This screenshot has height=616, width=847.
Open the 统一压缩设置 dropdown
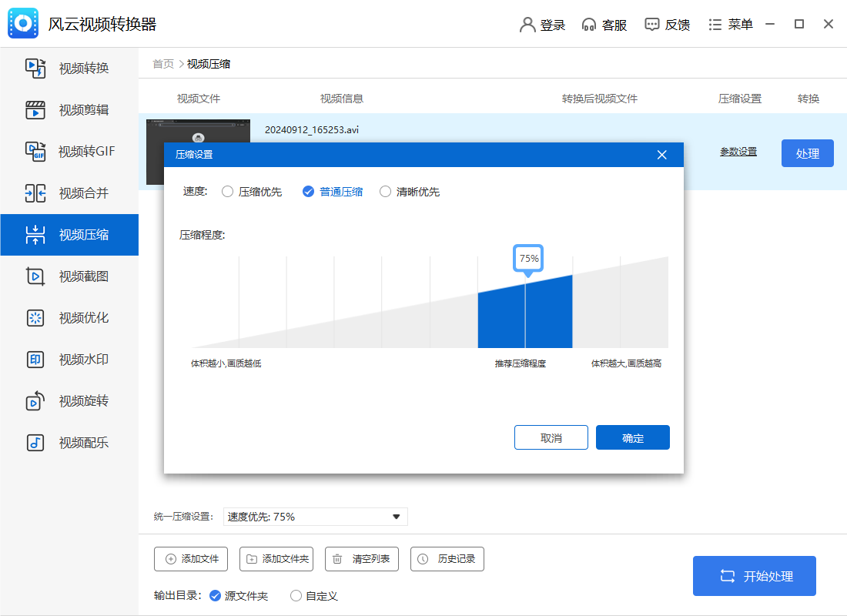(x=315, y=516)
